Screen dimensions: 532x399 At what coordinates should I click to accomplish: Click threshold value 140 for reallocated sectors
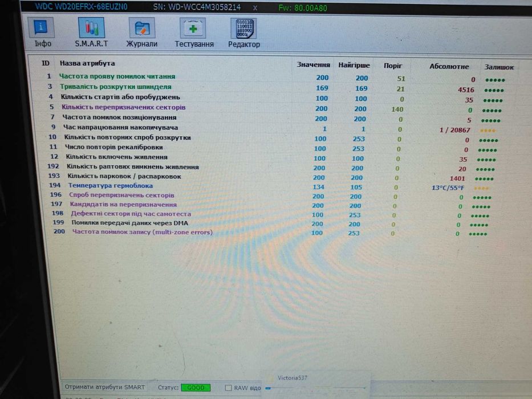[x=397, y=109]
